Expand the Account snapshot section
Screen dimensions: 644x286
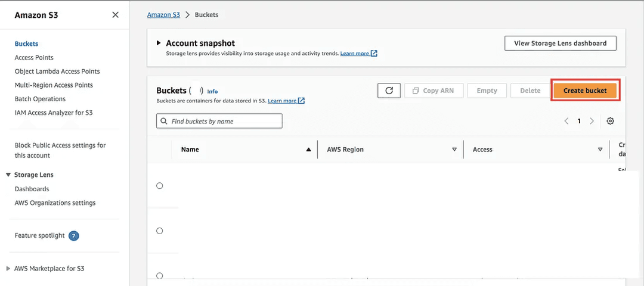159,43
